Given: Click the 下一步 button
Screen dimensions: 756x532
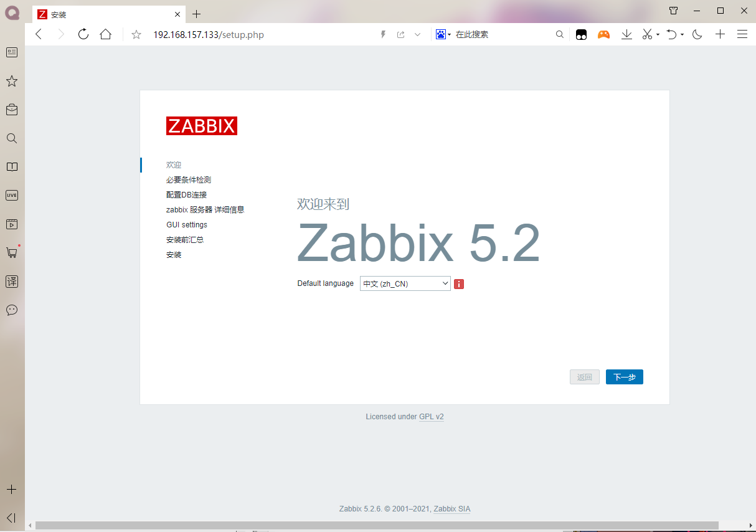Looking at the screenshot, I should coord(625,377).
